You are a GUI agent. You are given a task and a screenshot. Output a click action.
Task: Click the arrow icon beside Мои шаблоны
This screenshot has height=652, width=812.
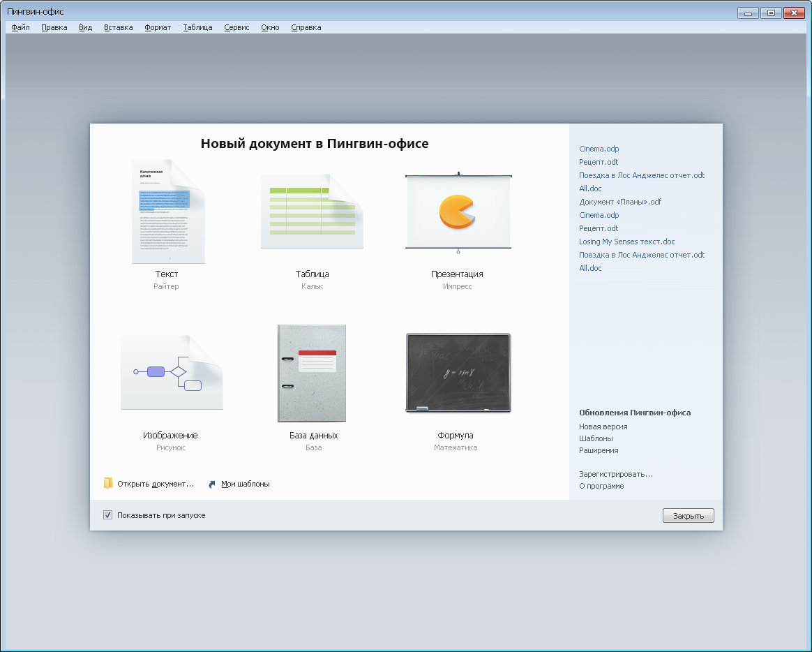(212, 484)
